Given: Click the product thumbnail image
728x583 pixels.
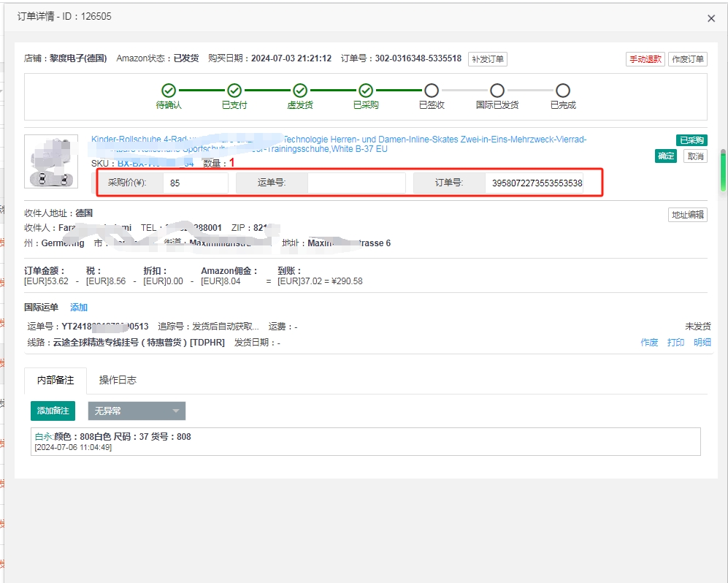Looking at the screenshot, I should [x=51, y=161].
